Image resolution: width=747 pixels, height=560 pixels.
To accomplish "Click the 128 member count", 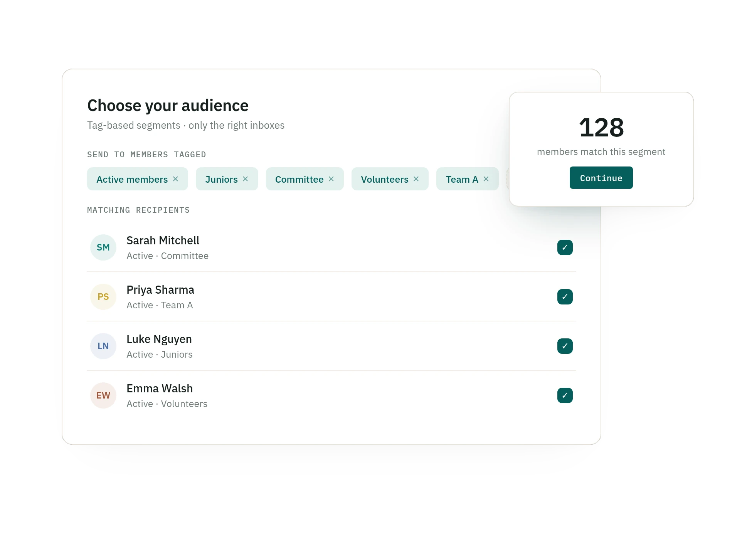I will coord(601,128).
